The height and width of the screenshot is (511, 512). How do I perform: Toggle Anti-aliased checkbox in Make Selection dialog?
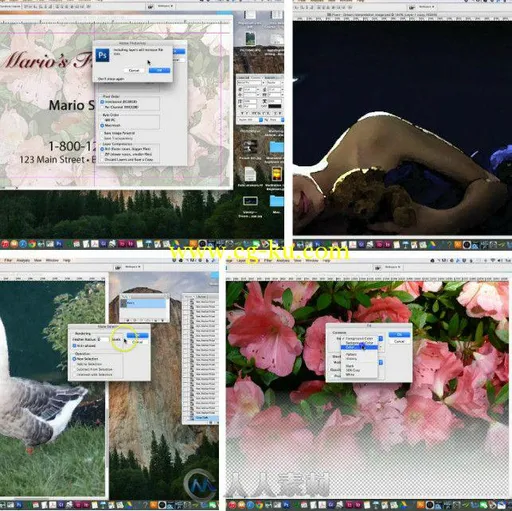pyautogui.click(x=75, y=346)
